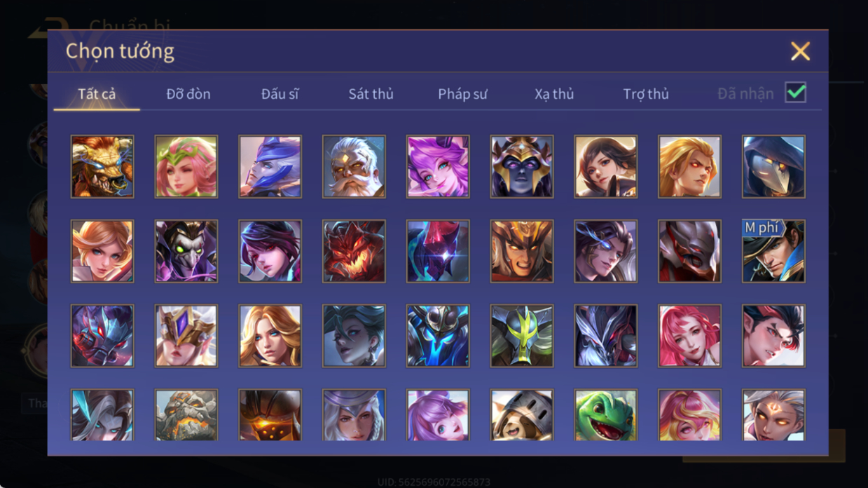Select the Tất cả tab

97,94
